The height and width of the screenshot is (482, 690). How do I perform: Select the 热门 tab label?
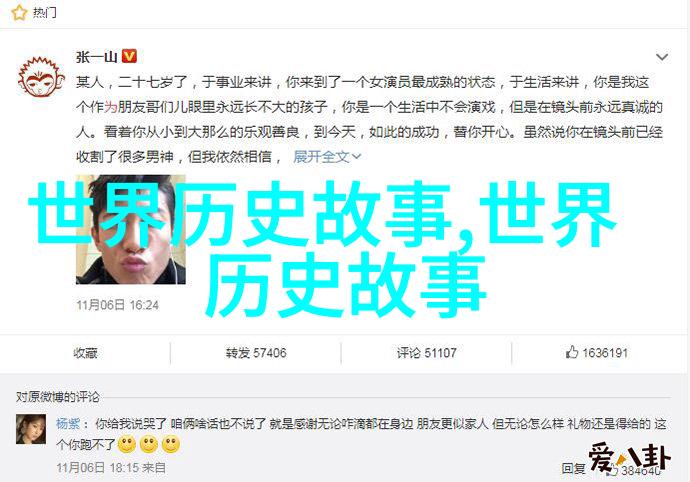click(44, 13)
